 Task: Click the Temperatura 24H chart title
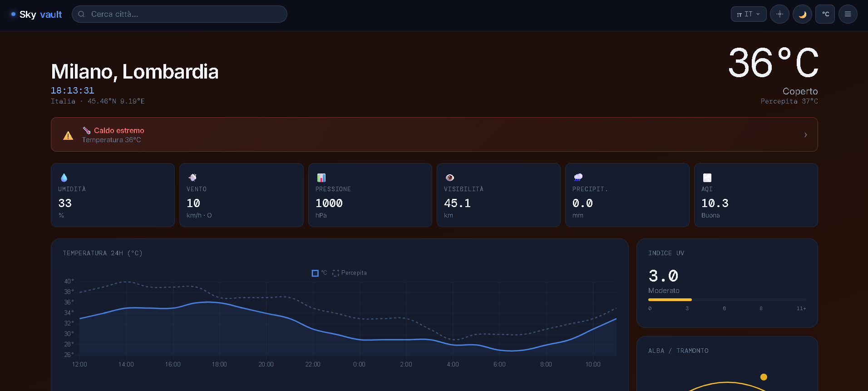[103, 253]
